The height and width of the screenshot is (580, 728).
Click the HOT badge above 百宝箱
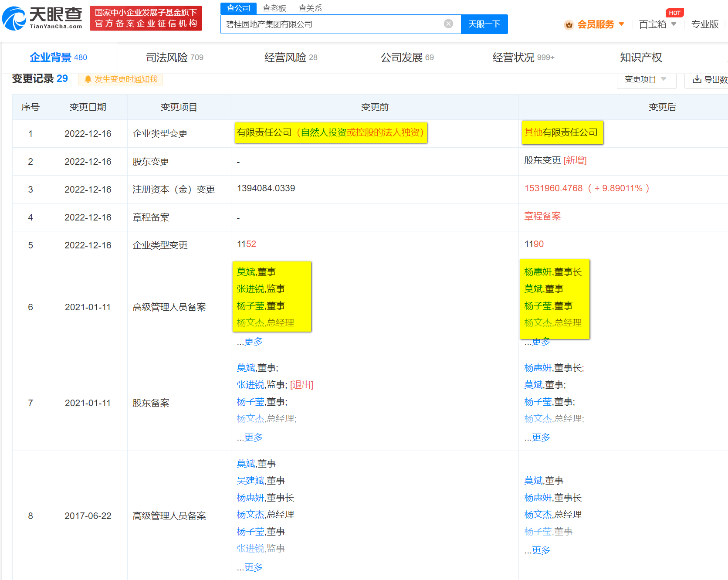674,13
